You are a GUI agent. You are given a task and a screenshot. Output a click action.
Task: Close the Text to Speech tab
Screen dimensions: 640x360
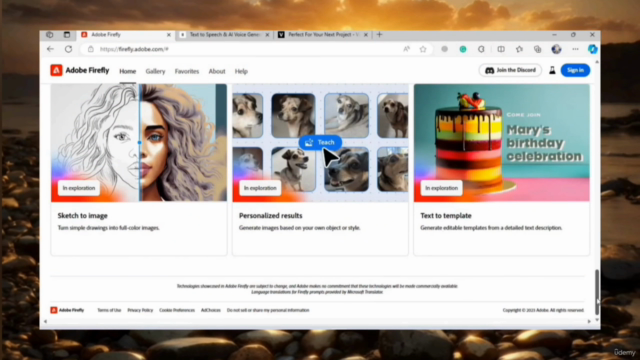(267, 35)
